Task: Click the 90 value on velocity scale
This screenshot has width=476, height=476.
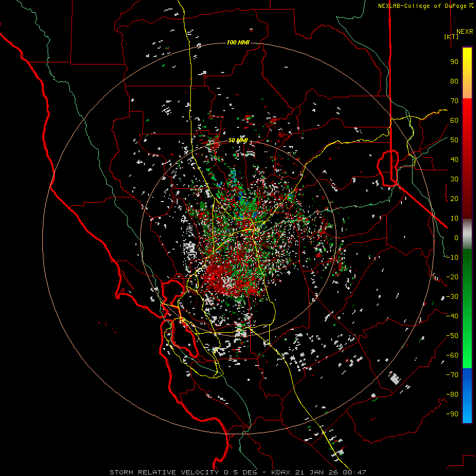Action: point(454,62)
